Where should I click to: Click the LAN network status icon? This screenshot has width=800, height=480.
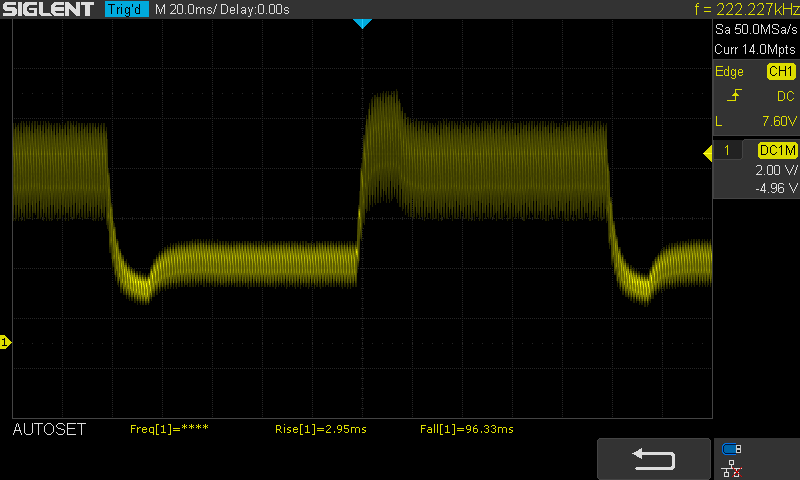pyautogui.click(x=732, y=469)
